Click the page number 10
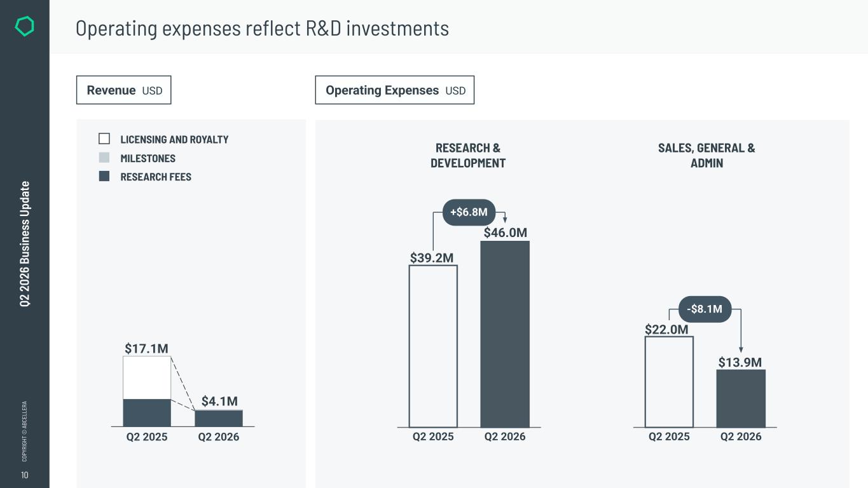 pos(25,475)
